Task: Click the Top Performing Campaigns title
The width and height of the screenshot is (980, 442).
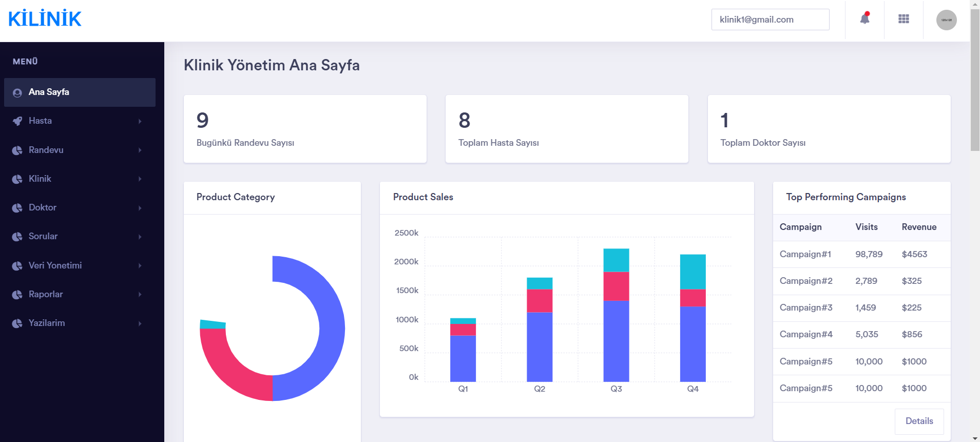Action: click(846, 197)
